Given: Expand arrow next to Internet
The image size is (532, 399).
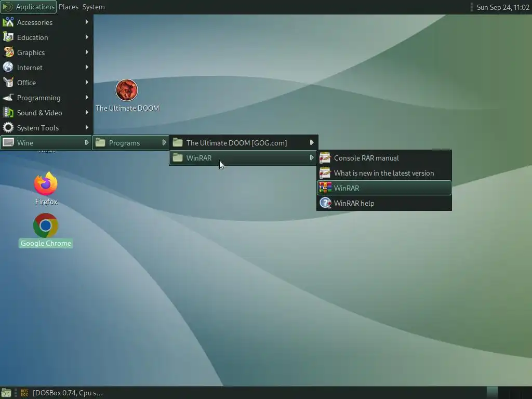Looking at the screenshot, I should [x=87, y=67].
